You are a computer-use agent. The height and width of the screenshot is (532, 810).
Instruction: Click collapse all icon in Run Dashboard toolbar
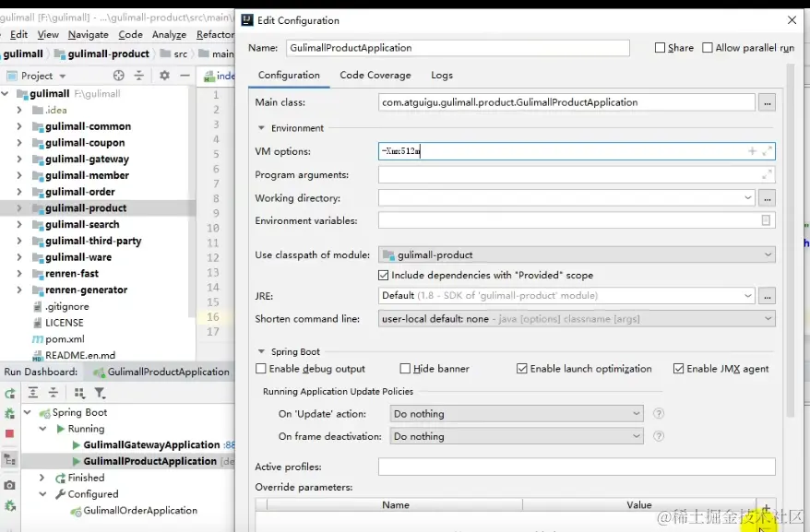pyautogui.click(x=54, y=393)
